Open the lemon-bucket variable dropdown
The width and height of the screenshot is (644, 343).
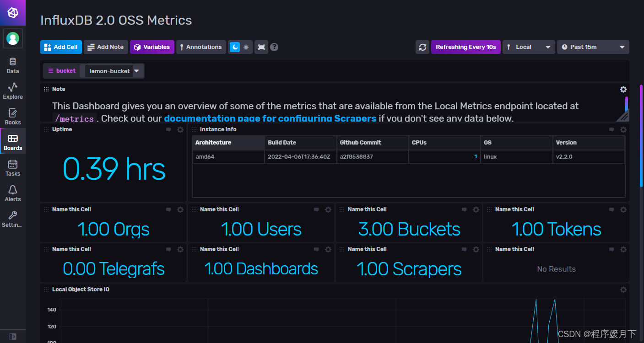pyautogui.click(x=114, y=71)
